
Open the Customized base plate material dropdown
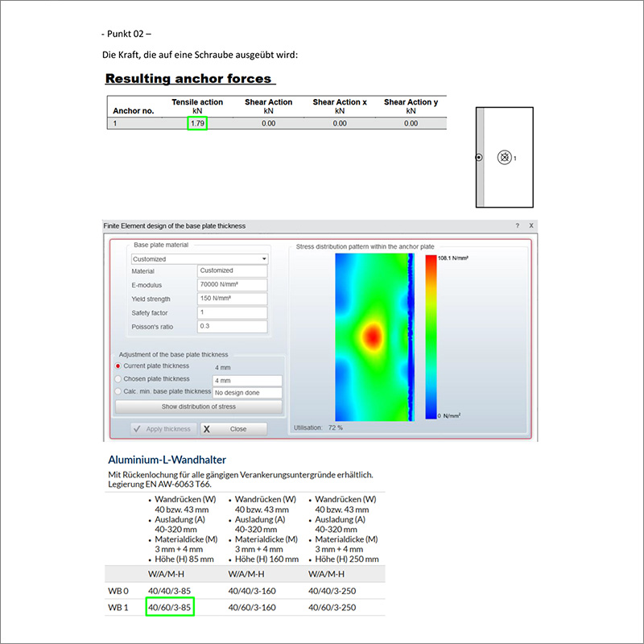[x=266, y=258]
